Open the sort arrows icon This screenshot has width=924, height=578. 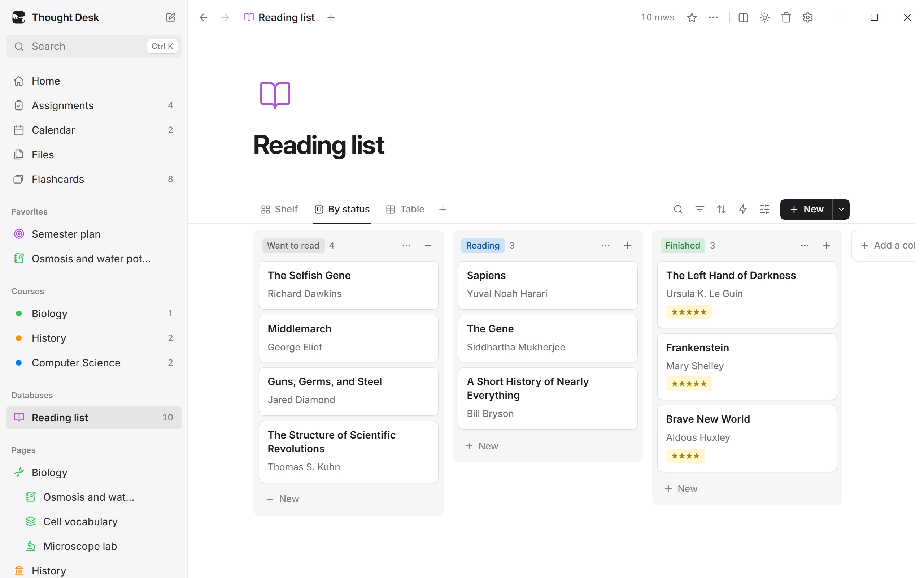point(721,209)
